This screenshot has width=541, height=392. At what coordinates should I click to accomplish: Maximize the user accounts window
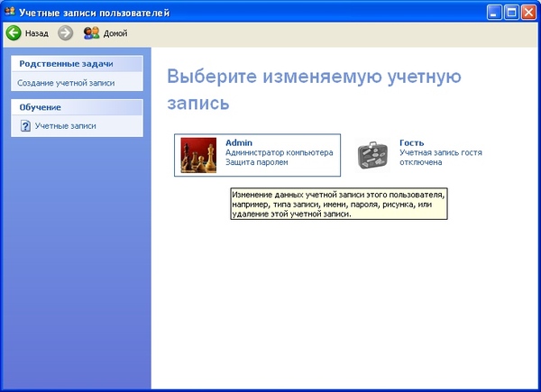[x=511, y=13]
